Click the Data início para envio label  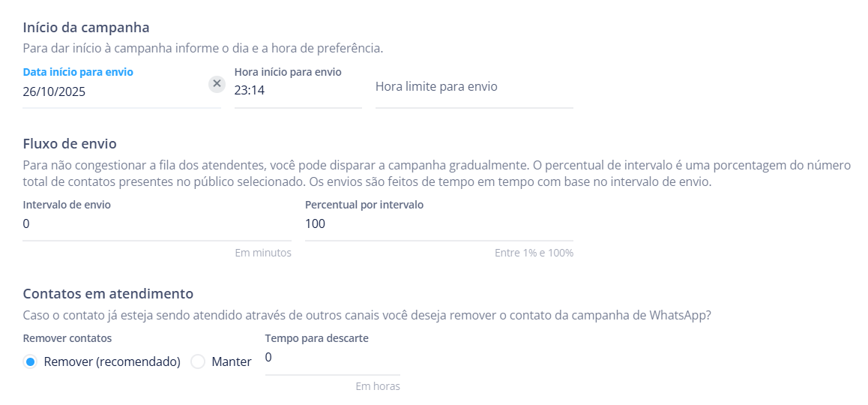click(78, 72)
